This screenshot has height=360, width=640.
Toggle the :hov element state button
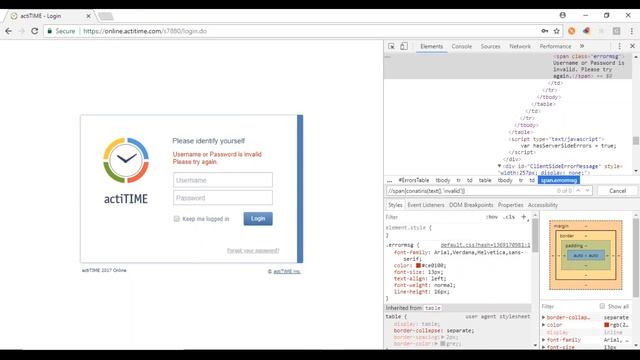click(x=492, y=217)
